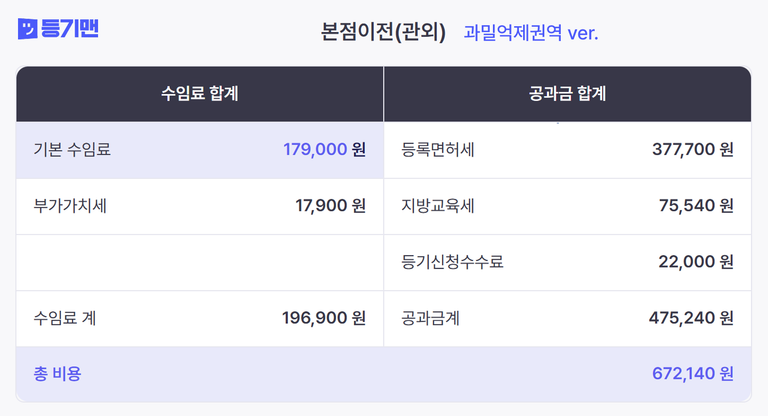This screenshot has height=416, width=768.
Task: Select the 196,900 원 fee subtotal
Action: (x=324, y=318)
